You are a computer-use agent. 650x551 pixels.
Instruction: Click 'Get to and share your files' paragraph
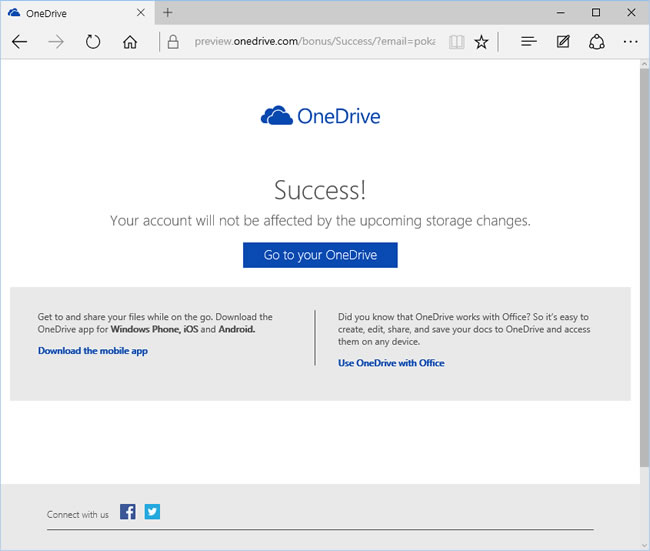pos(155,323)
